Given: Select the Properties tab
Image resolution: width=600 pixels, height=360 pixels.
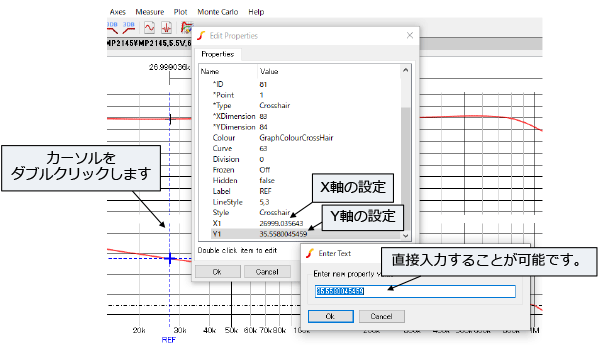Looking at the screenshot, I should [218, 54].
